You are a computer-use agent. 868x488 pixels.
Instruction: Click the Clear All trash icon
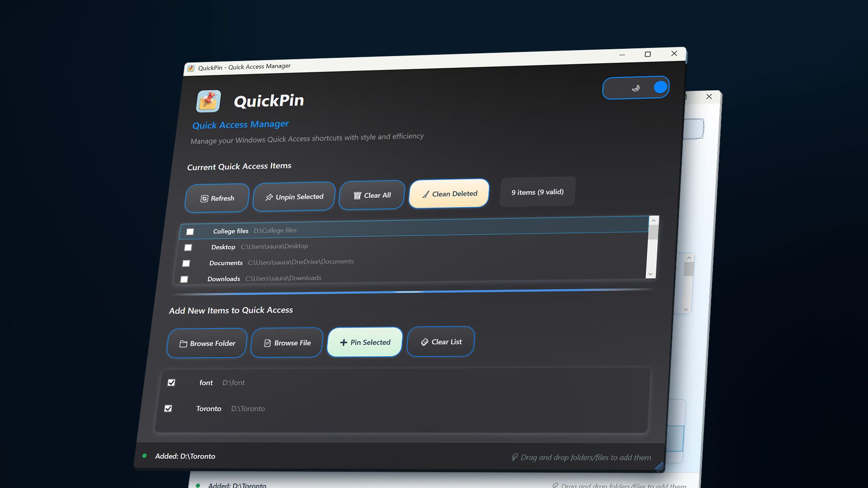[357, 196]
